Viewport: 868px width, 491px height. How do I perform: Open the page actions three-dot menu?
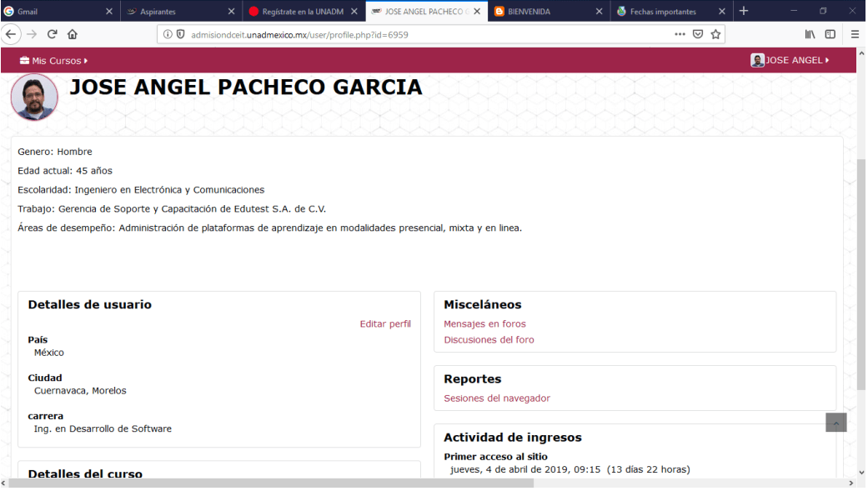[680, 34]
